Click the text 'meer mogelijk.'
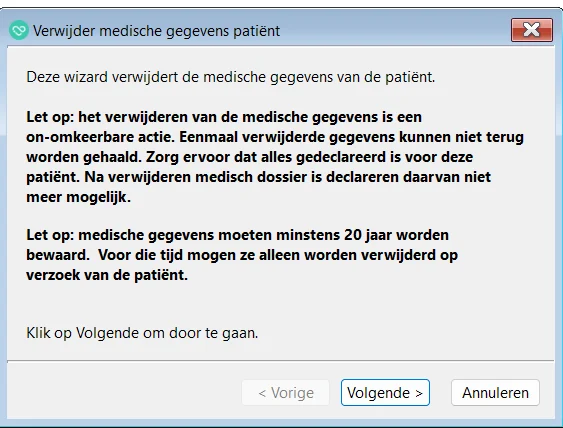 pyautogui.click(x=78, y=197)
